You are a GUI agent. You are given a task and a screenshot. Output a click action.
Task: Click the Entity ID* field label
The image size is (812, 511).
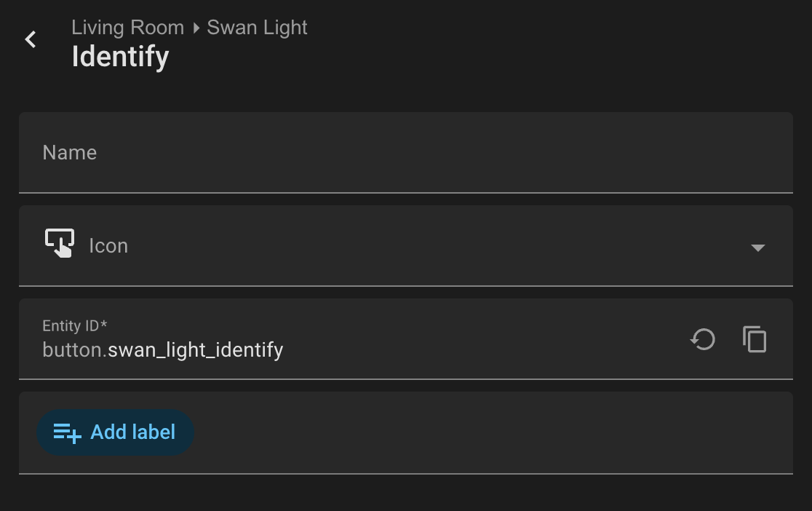(x=75, y=325)
